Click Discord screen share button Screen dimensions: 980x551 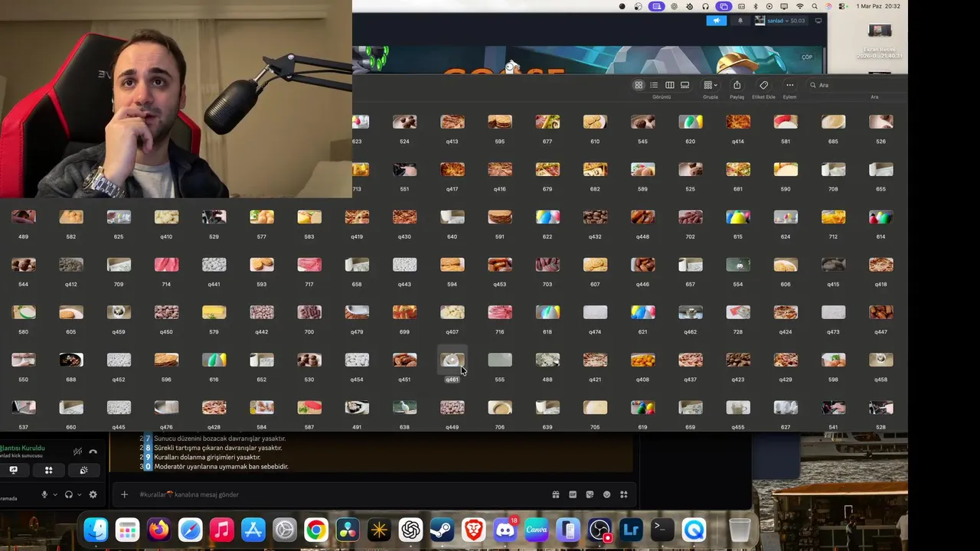click(x=13, y=470)
